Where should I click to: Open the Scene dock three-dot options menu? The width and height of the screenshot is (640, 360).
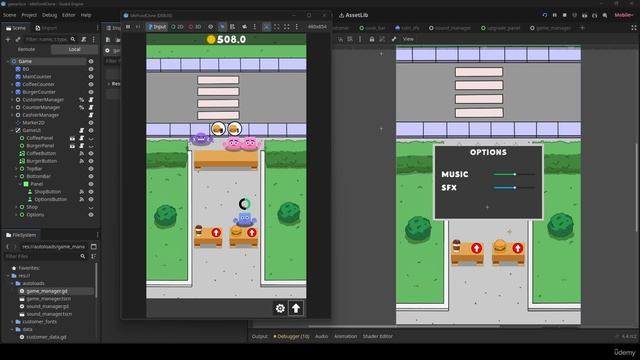[x=93, y=39]
